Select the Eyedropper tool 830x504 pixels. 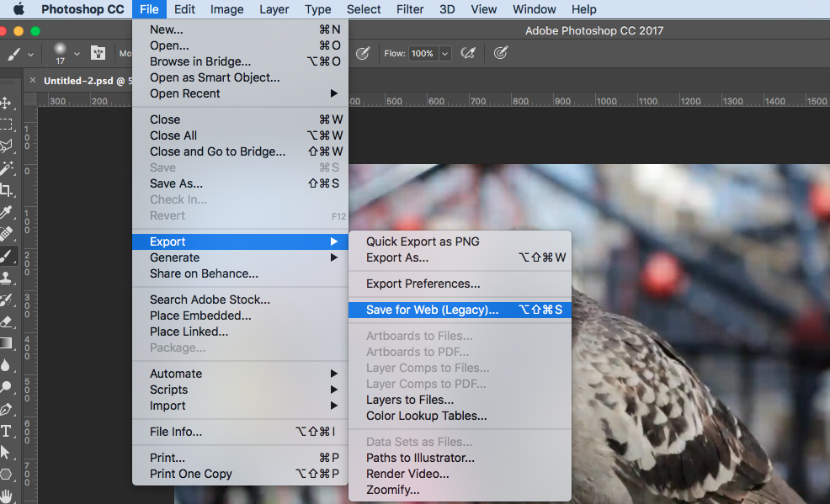7,212
